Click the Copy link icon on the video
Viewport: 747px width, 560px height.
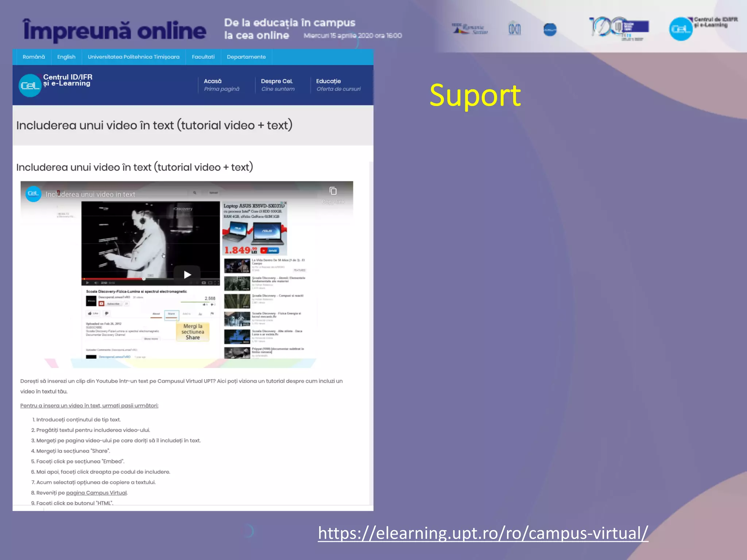tap(333, 191)
